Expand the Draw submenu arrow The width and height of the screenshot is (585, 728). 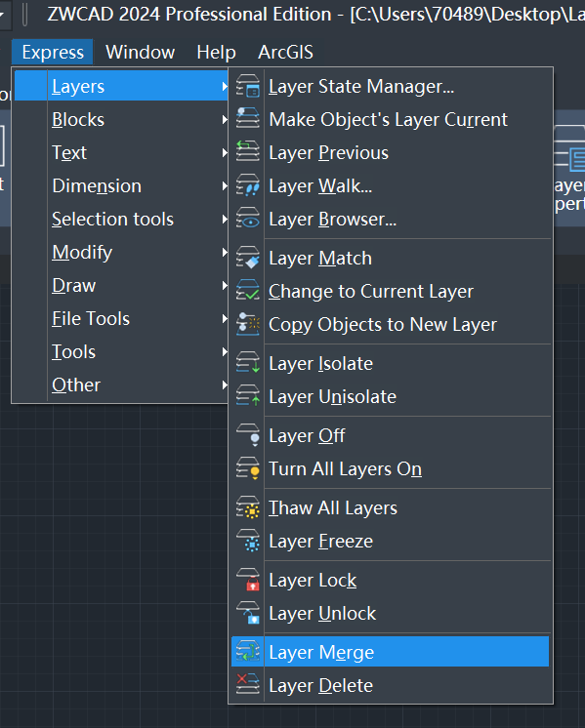coord(225,286)
